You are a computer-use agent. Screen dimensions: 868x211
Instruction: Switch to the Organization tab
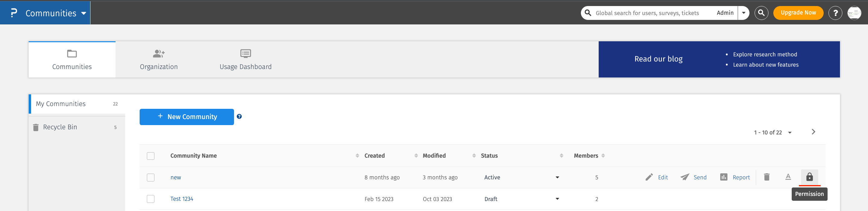[159, 60]
